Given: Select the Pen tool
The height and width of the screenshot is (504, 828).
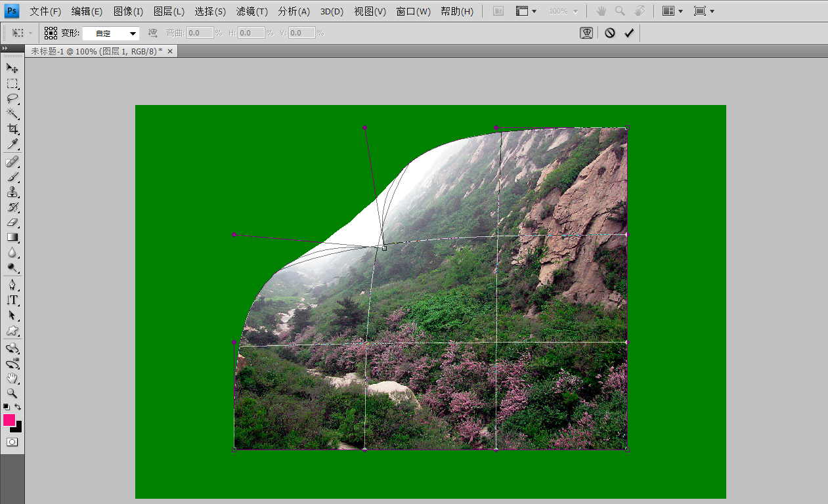Looking at the screenshot, I should click(x=12, y=285).
